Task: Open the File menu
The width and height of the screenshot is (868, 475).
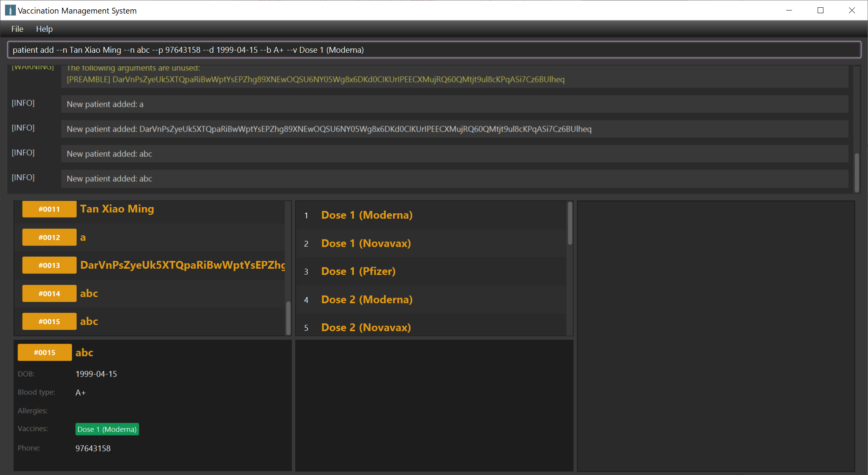Action: (17, 29)
